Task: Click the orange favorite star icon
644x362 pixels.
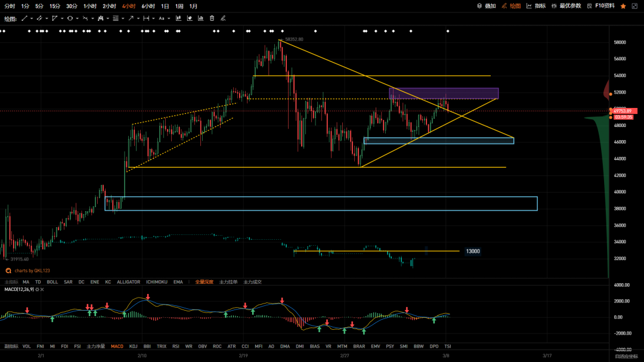Action: 623,6
